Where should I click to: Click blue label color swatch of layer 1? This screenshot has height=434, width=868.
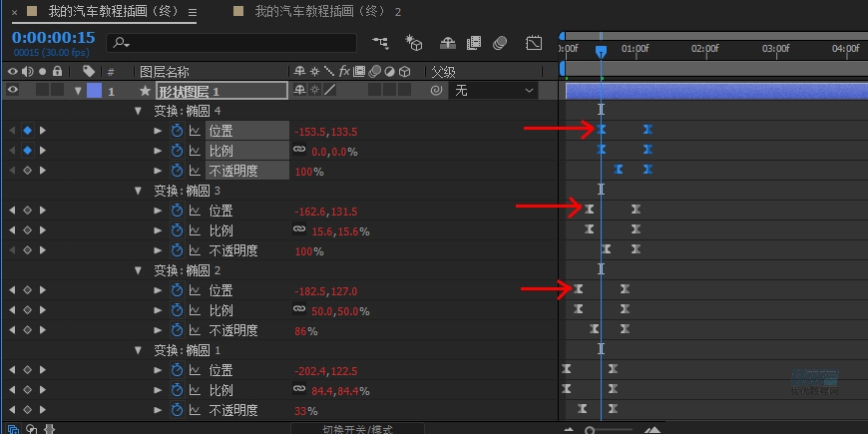point(95,91)
